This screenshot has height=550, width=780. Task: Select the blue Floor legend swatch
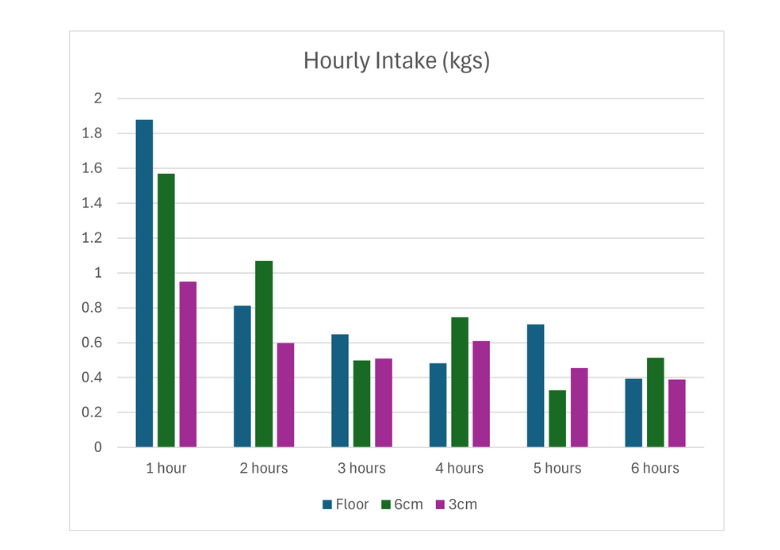coord(327,505)
